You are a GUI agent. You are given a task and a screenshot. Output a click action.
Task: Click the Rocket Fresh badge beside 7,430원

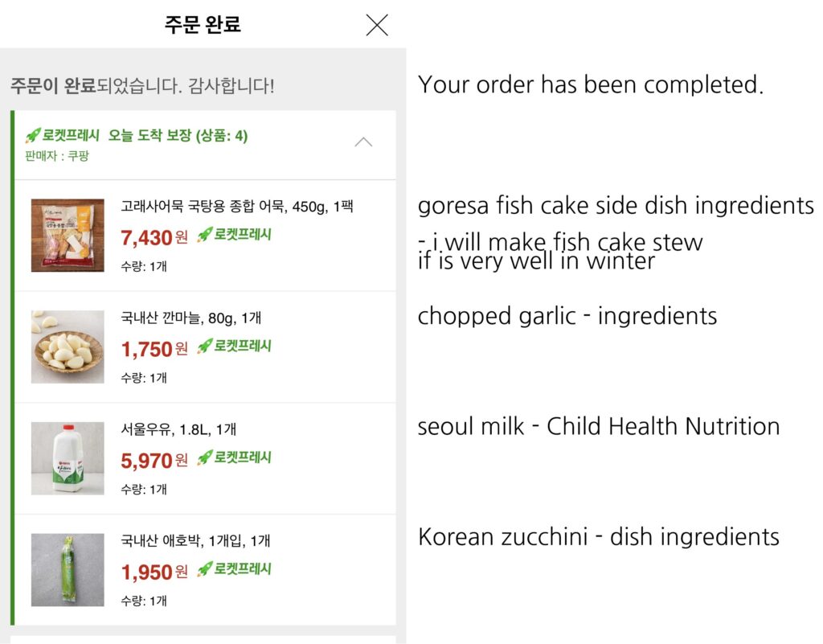pyautogui.click(x=234, y=235)
